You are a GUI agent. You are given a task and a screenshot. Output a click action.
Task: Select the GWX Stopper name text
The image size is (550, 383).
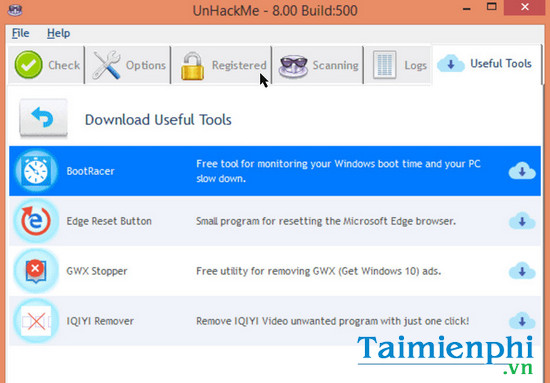(x=97, y=271)
